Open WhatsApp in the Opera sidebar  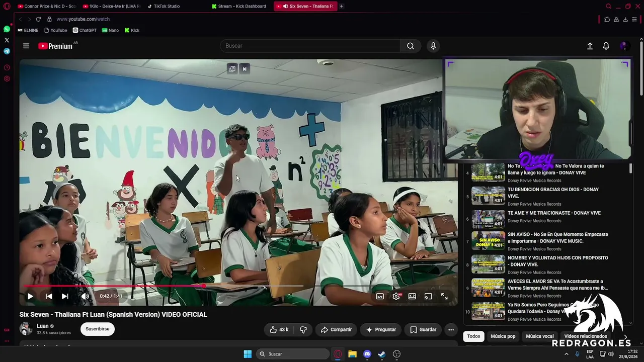click(7, 29)
